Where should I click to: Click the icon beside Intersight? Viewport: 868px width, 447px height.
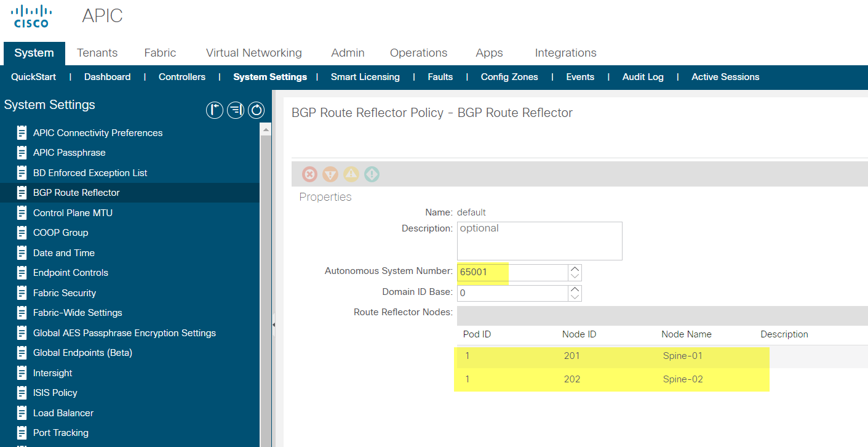(x=22, y=372)
